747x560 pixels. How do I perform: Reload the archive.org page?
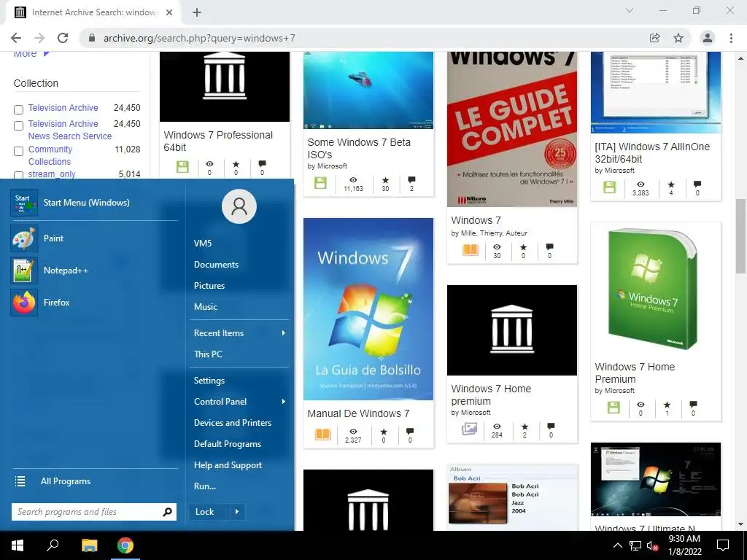63,38
